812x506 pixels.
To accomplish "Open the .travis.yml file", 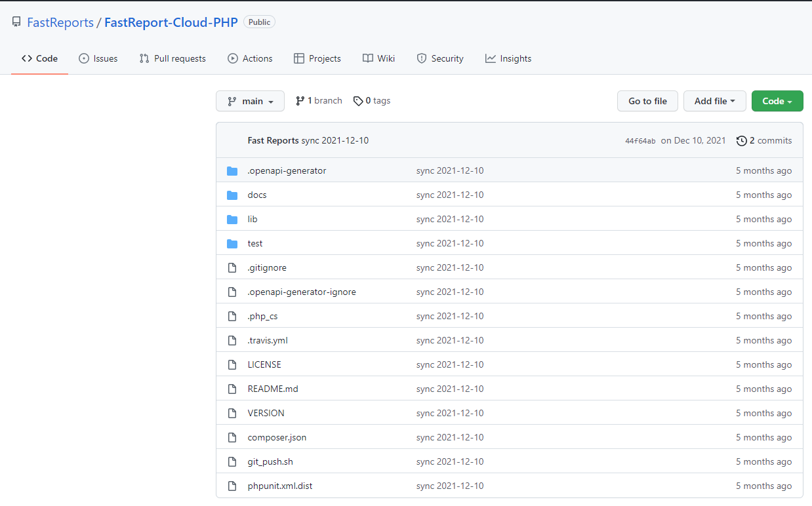I will 268,341.
